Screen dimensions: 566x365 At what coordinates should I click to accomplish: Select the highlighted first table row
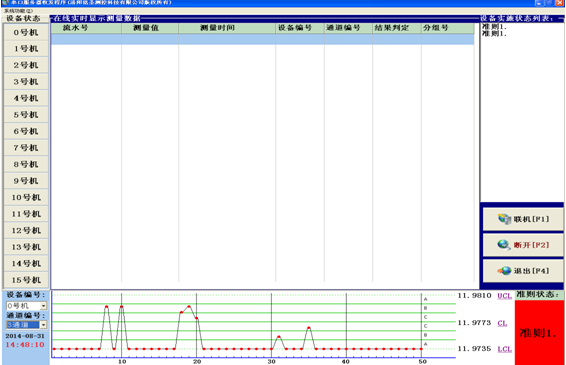tap(262, 39)
